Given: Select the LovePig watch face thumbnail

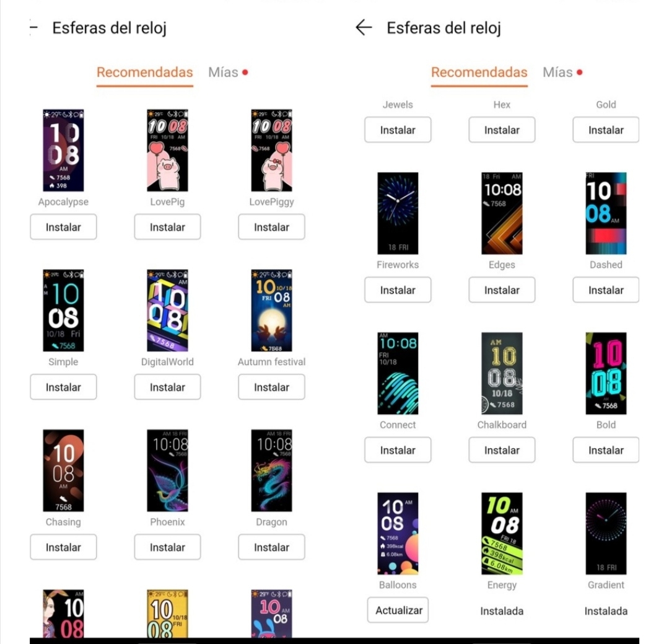Looking at the screenshot, I should pyautogui.click(x=167, y=151).
